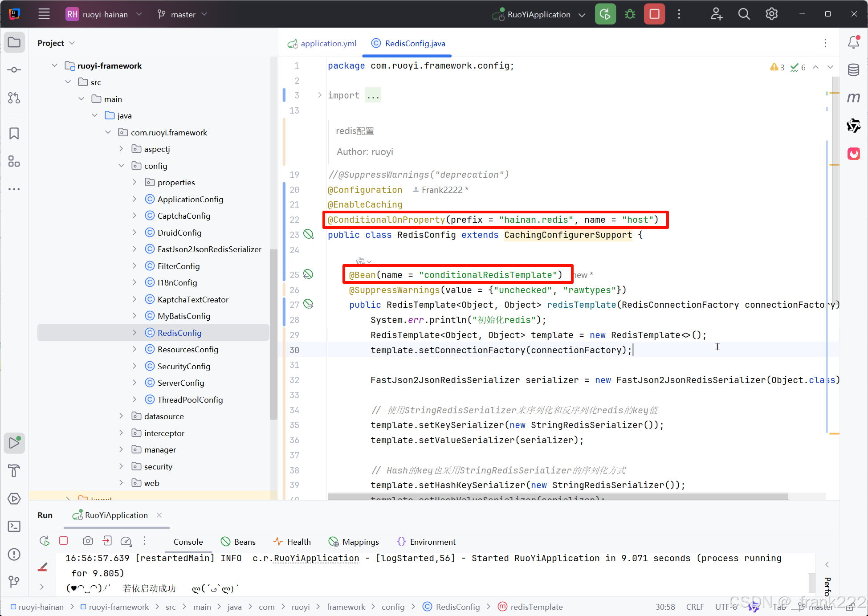Expand the datasource package in the project tree
Image resolution: width=868 pixels, height=616 pixels.
click(x=121, y=416)
